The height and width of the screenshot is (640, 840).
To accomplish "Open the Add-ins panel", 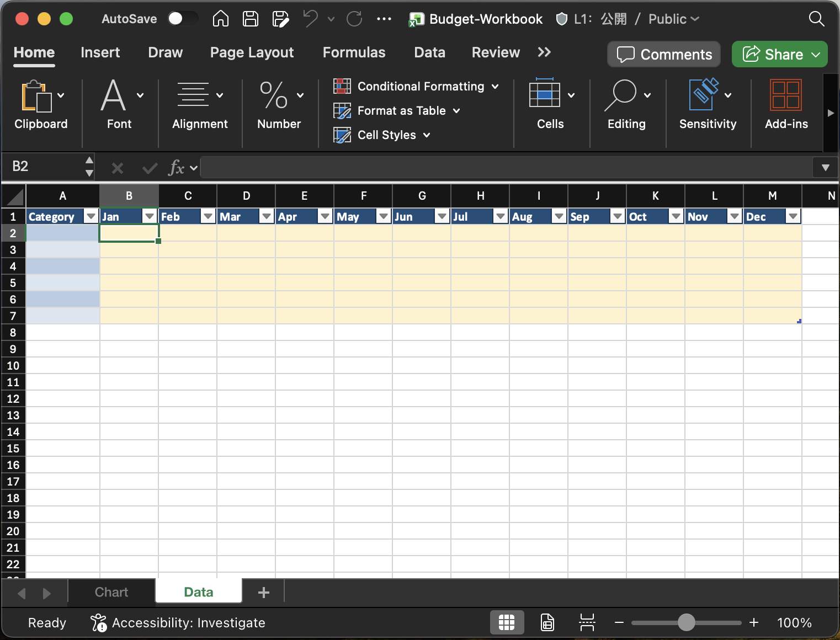I will pyautogui.click(x=786, y=105).
